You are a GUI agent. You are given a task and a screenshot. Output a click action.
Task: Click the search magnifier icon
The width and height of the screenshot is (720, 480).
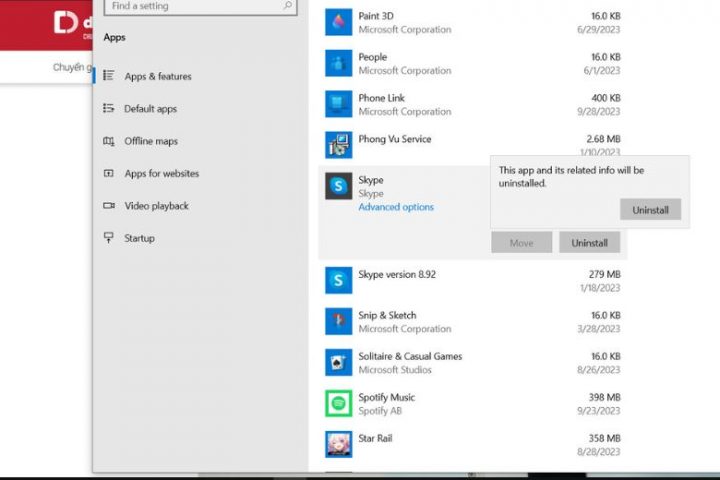coord(288,6)
